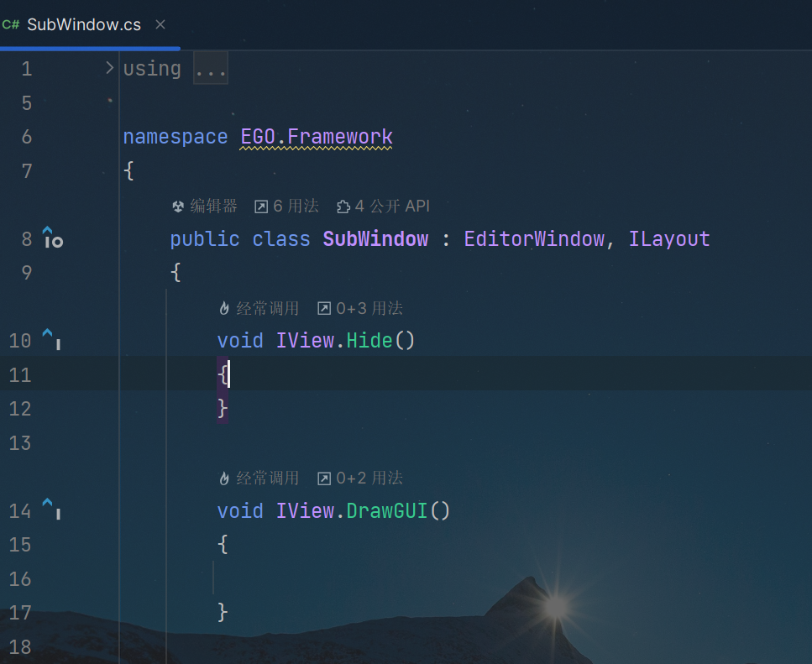The width and height of the screenshot is (812, 664).
Task: Click the void keyword on line 14
Action: [x=240, y=511]
